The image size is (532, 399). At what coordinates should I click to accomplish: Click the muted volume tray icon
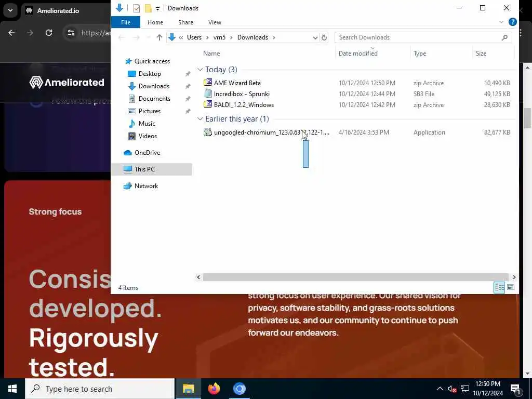[453, 389]
